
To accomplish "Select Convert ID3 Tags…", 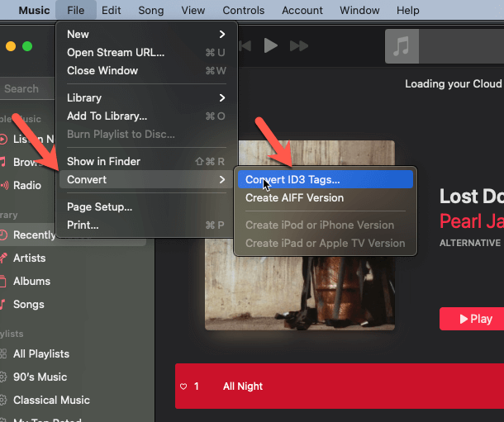I will click(x=326, y=179).
